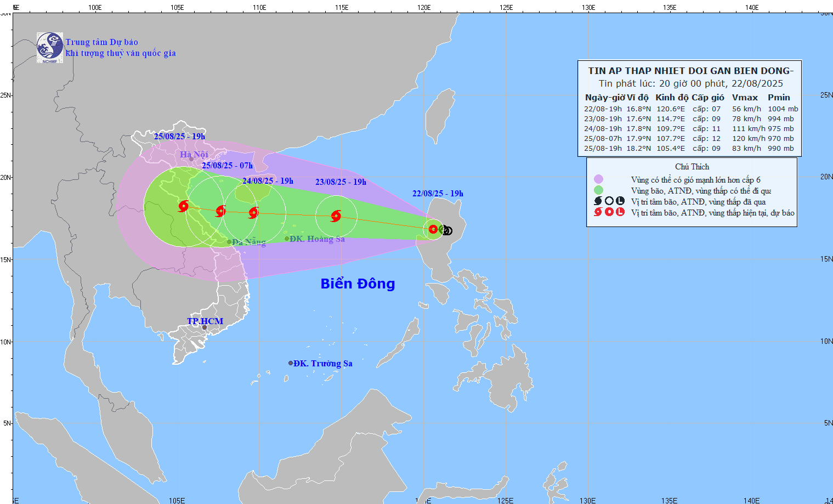This screenshot has width=833, height=504.
Task: Click the storm symbol under 23/08/25 - 19h
Action: 336,216
